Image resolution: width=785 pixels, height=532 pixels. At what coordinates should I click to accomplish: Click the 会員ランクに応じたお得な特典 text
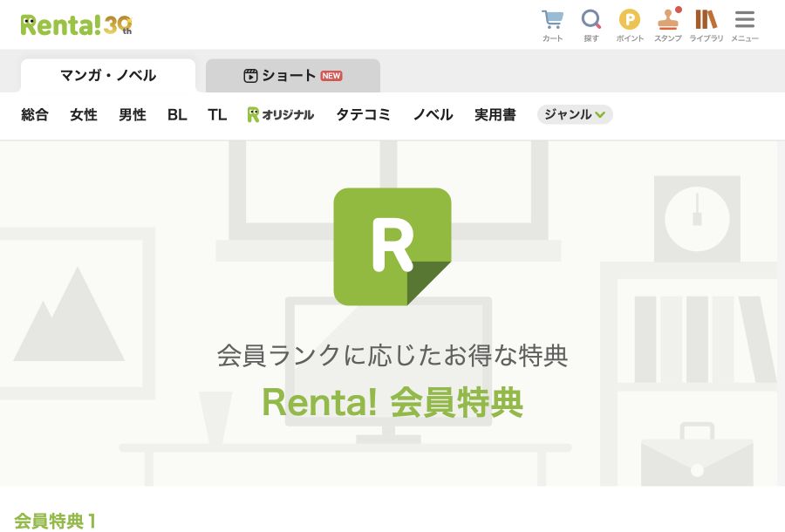pyautogui.click(x=392, y=355)
